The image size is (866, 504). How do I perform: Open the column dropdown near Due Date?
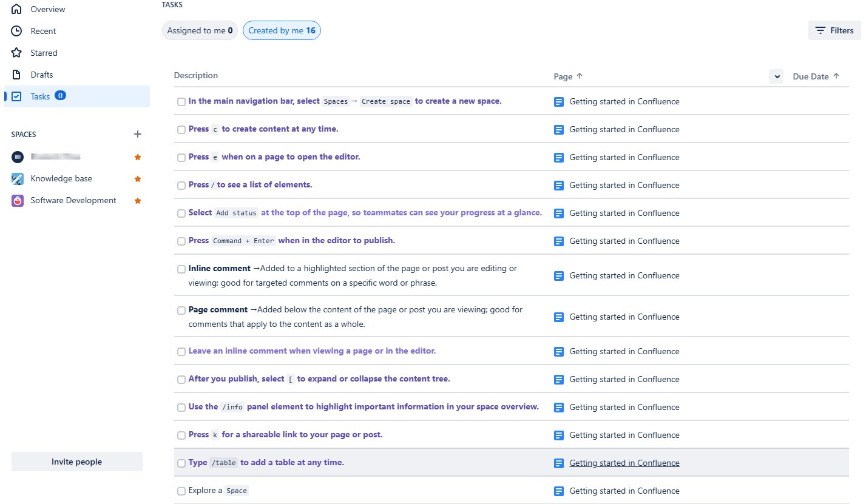pyautogui.click(x=776, y=76)
